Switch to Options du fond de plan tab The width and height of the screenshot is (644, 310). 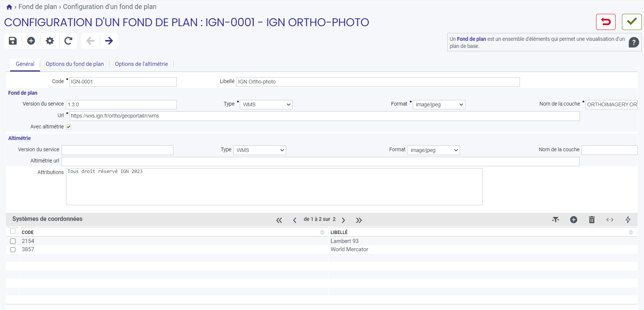[x=75, y=64]
